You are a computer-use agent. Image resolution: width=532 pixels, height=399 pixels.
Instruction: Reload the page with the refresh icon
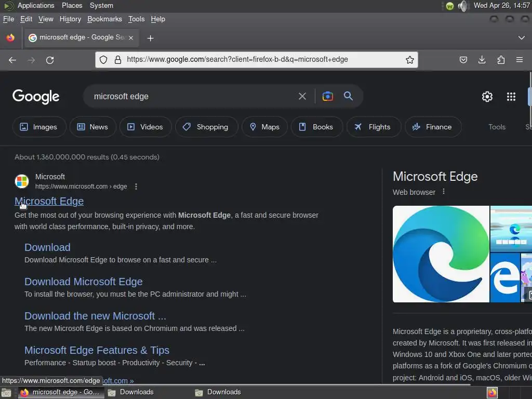(50, 60)
